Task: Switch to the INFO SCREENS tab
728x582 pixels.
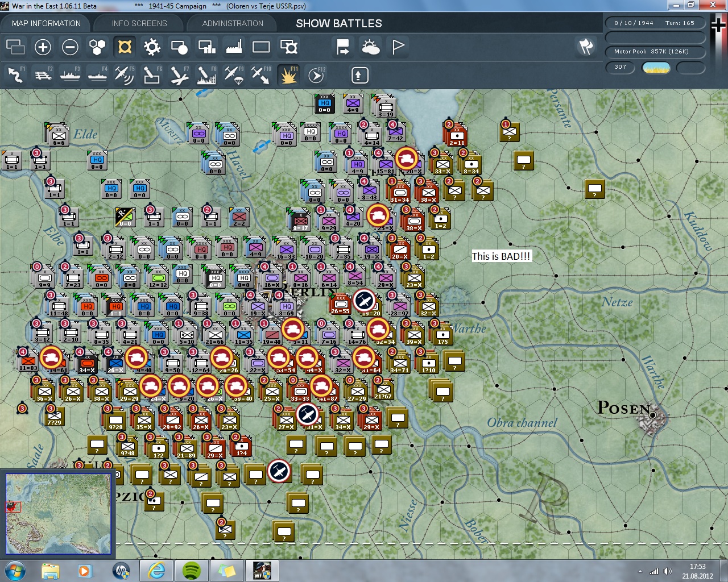Action: [x=139, y=23]
